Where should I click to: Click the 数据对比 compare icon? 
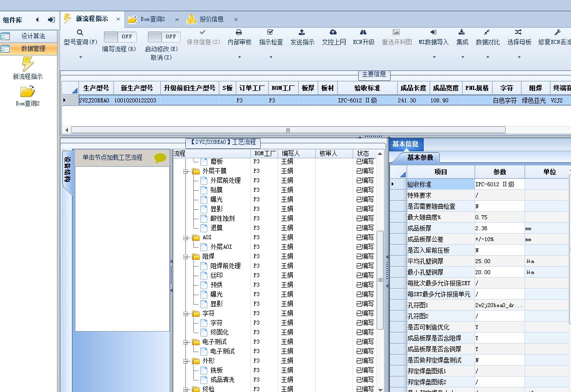pos(487,32)
